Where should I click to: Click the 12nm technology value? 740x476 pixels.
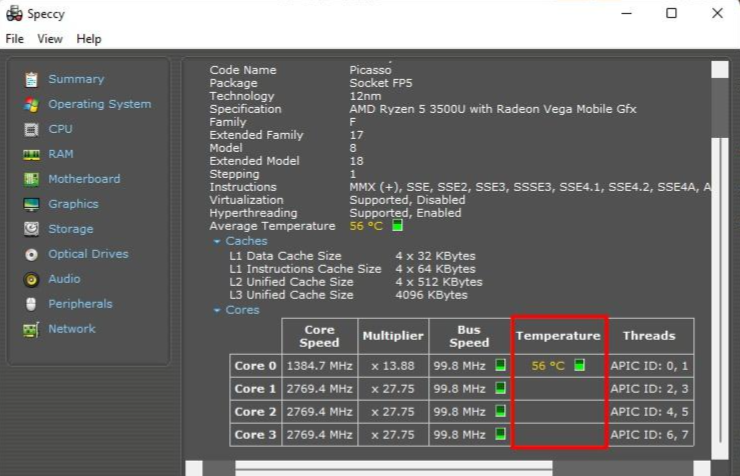click(365, 96)
